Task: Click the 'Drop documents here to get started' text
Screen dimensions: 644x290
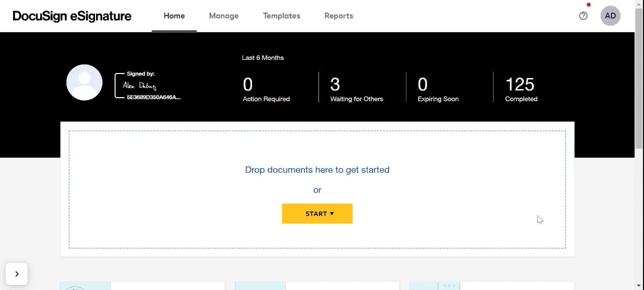Action: (x=317, y=170)
